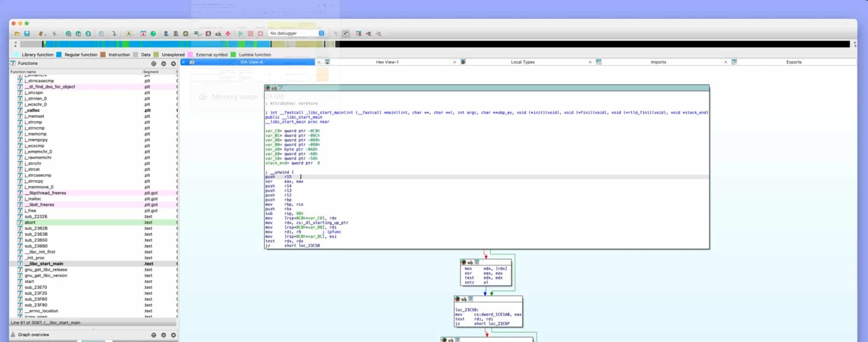Screen dimensions: 868x342
Task: Click the red diamond breakpoint icon
Action: tap(228, 34)
